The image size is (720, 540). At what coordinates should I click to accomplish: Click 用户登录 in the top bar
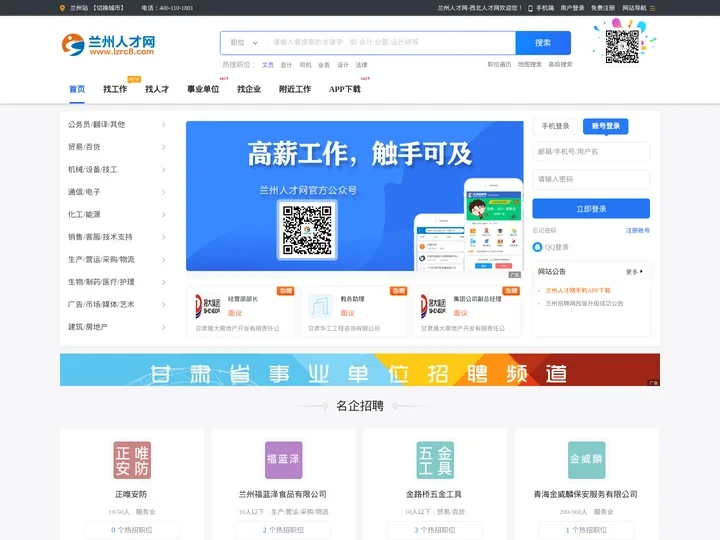[x=572, y=8]
